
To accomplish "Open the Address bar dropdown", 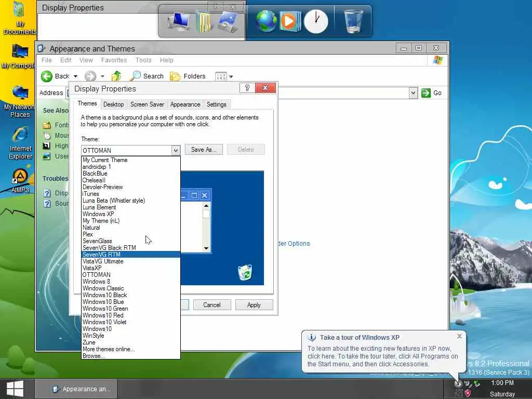I will tap(413, 92).
